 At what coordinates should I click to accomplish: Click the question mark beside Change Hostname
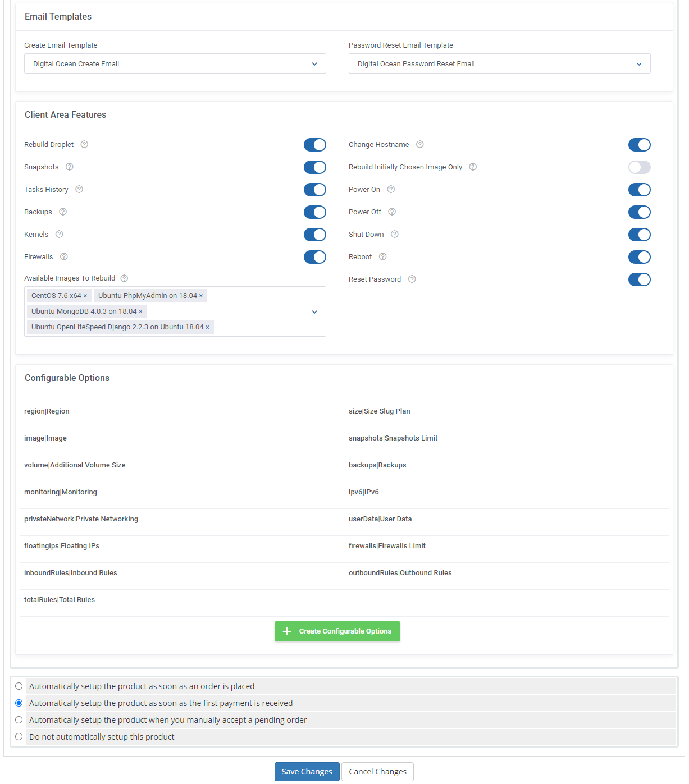pos(420,144)
